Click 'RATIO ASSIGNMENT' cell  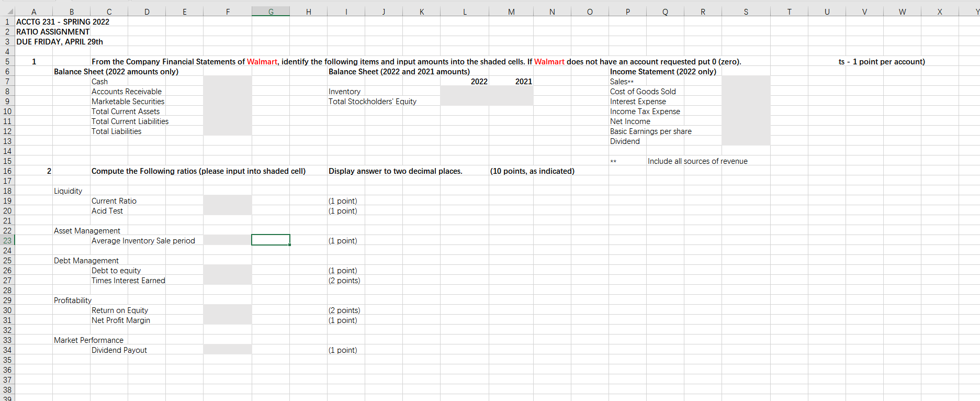pos(53,31)
